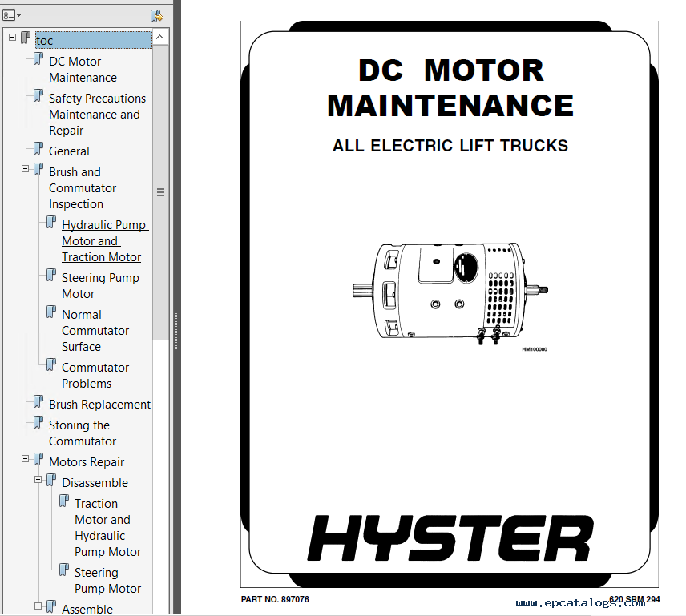
Task: Click the bookmarks panel scroll up arrow
Action: [160, 38]
